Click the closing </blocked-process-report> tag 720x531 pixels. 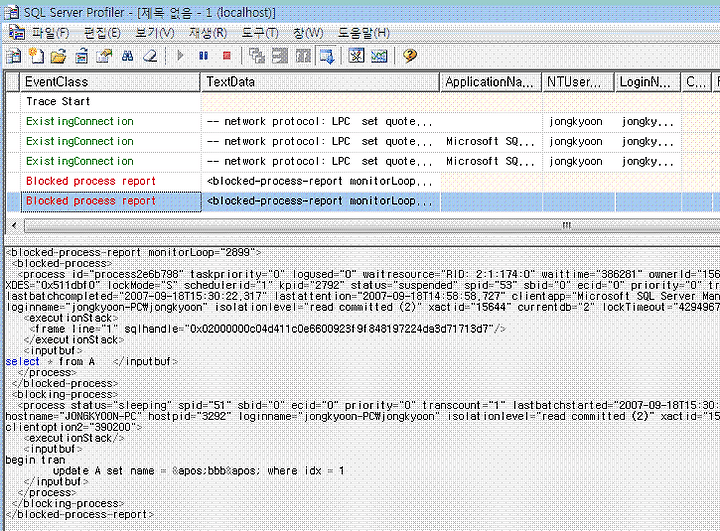80,514
